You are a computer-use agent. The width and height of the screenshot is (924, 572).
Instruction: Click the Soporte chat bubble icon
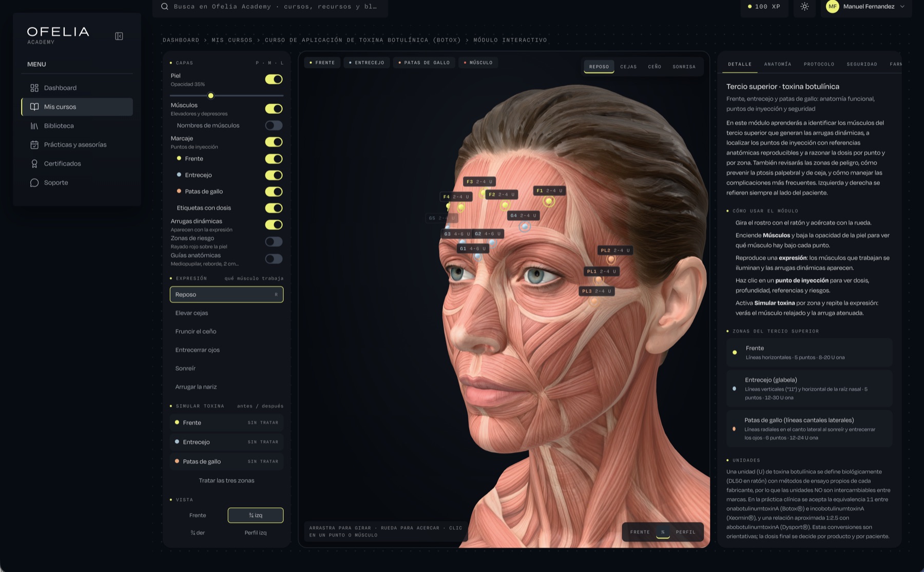pyautogui.click(x=34, y=183)
